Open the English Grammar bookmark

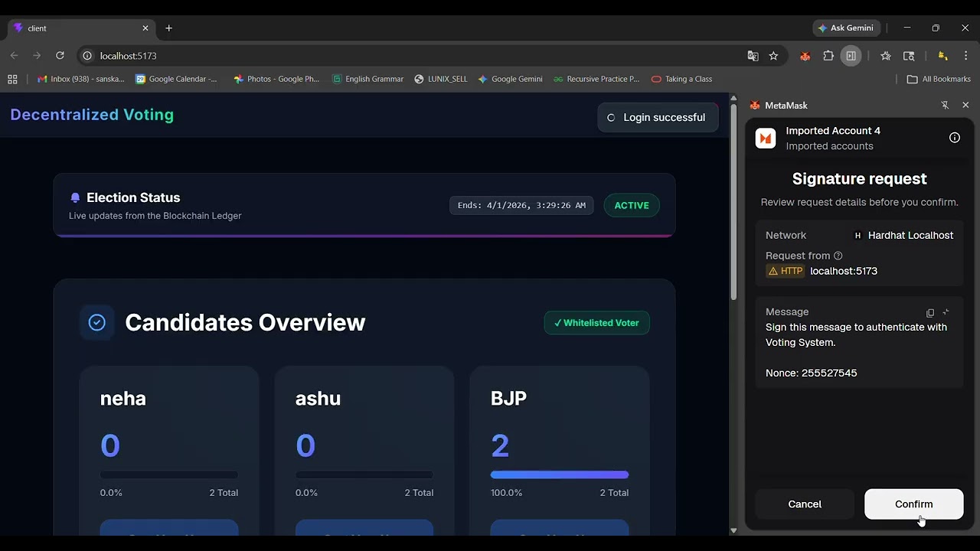367,79
